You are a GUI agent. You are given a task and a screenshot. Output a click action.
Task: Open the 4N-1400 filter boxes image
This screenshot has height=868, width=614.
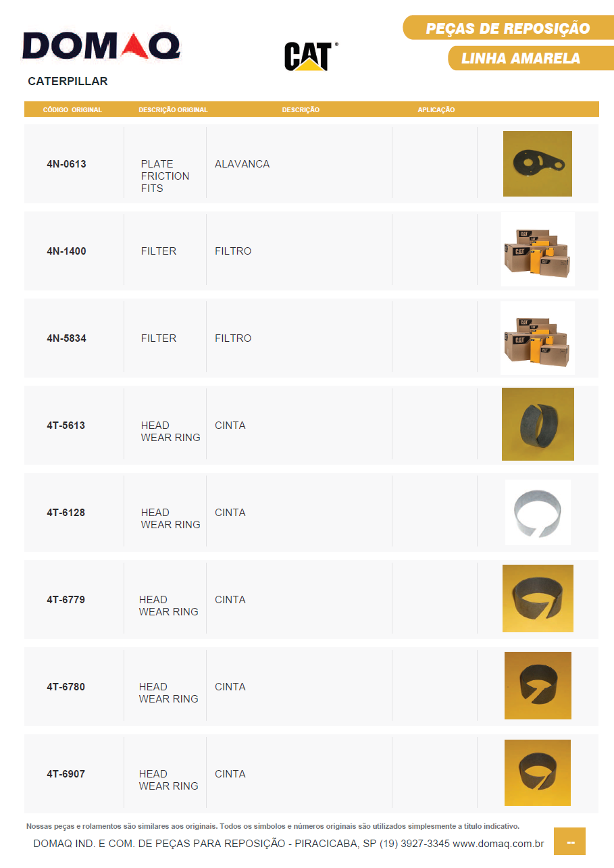(x=537, y=250)
